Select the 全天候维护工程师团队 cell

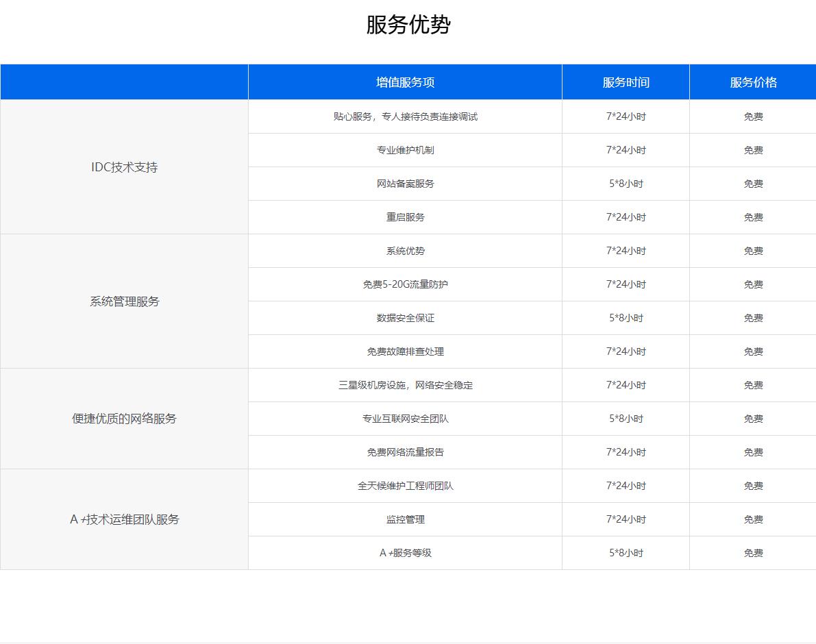tap(405, 485)
